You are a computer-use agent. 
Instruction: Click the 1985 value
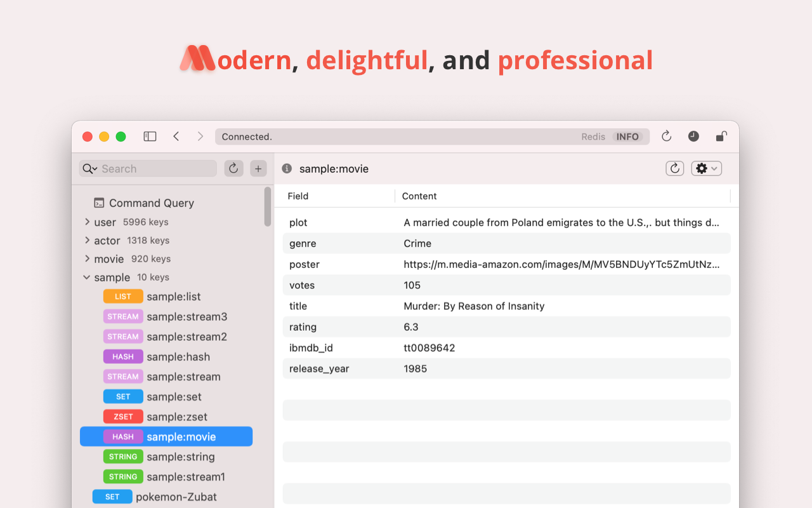click(x=416, y=369)
